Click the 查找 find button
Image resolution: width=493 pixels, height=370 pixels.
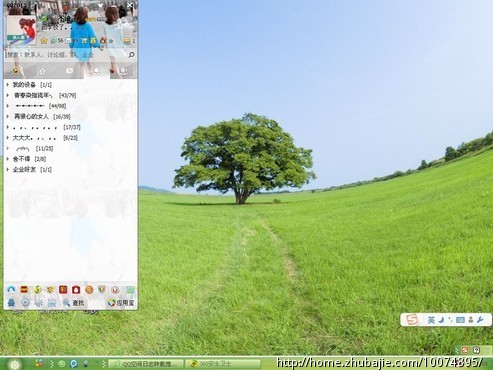click(74, 303)
